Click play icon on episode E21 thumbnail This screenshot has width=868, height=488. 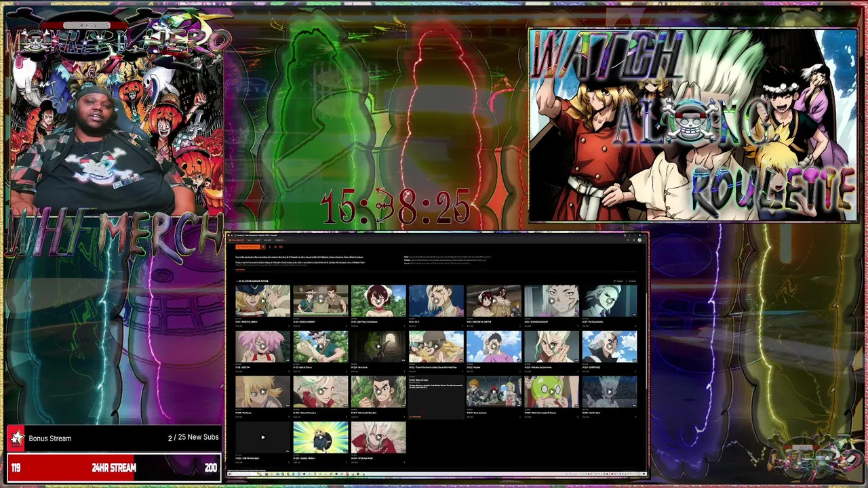pyautogui.click(x=609, y=392)
